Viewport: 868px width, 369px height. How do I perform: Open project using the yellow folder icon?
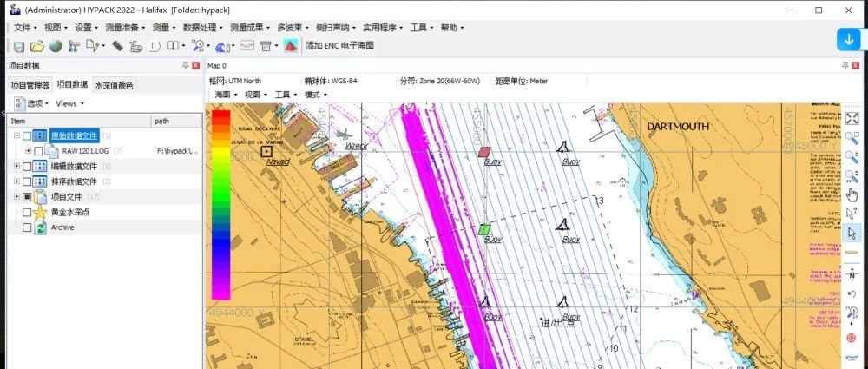(x=37, y=47)
